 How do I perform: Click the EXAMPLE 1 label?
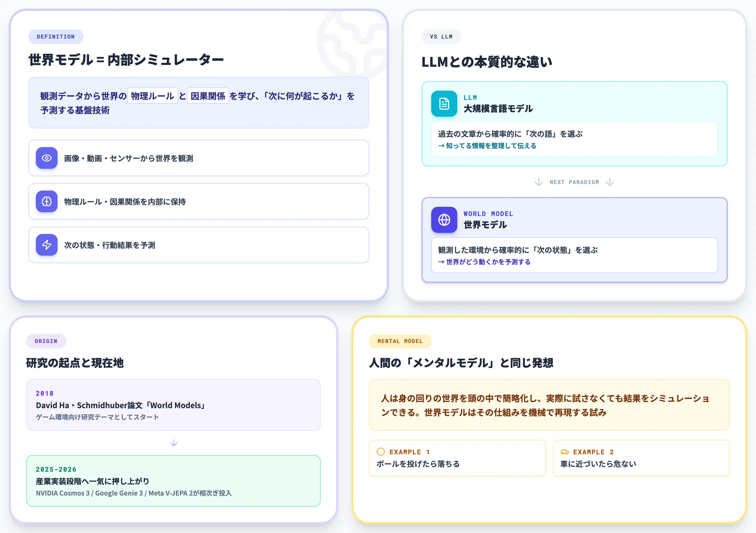(x=409, y=452)
